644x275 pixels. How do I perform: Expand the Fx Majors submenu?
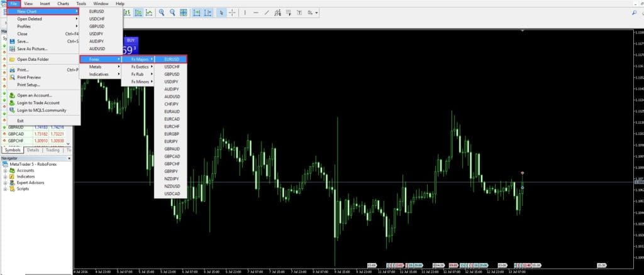(138, 60)
